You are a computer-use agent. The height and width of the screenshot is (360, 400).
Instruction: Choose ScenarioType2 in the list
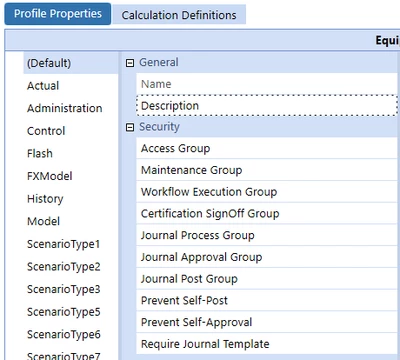click(x=71, y=267)
